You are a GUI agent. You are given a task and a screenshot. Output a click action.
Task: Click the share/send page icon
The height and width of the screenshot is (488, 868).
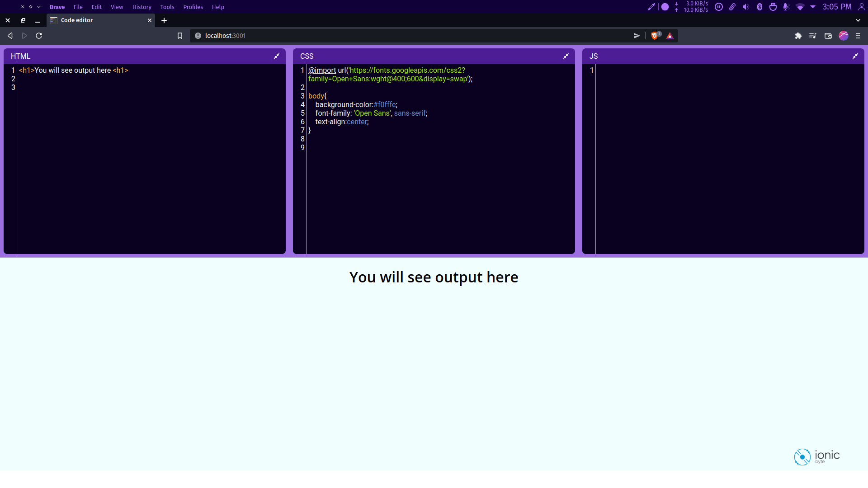(637, 36)
